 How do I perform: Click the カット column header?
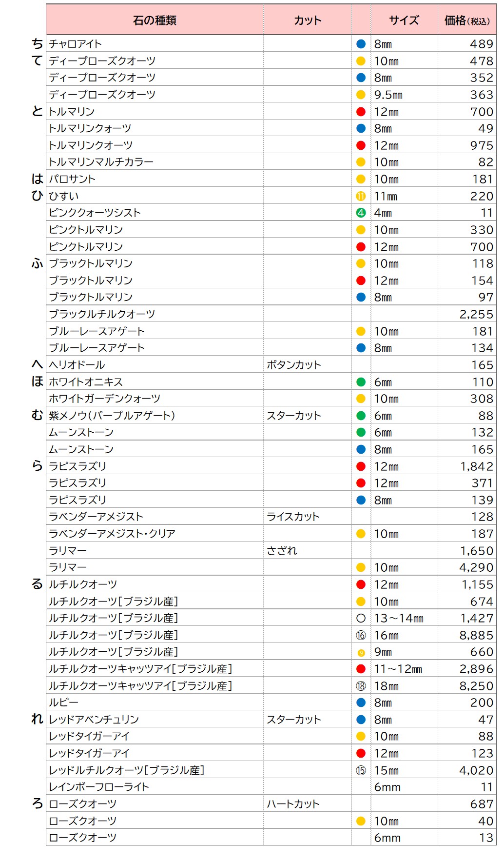(x=308, y=20)
